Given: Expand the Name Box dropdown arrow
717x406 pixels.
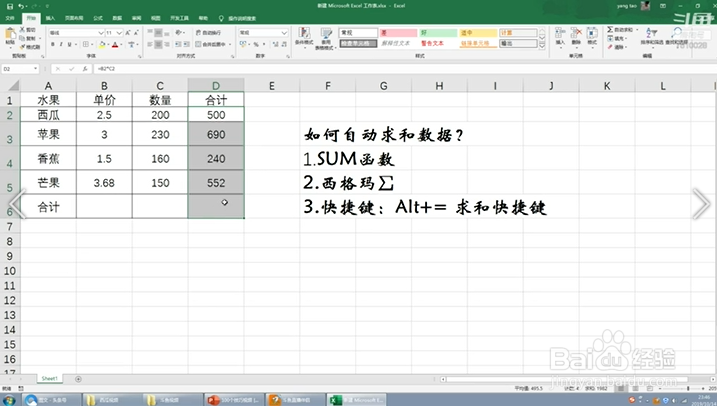Looking at the screenshot, I should point(35,69).
